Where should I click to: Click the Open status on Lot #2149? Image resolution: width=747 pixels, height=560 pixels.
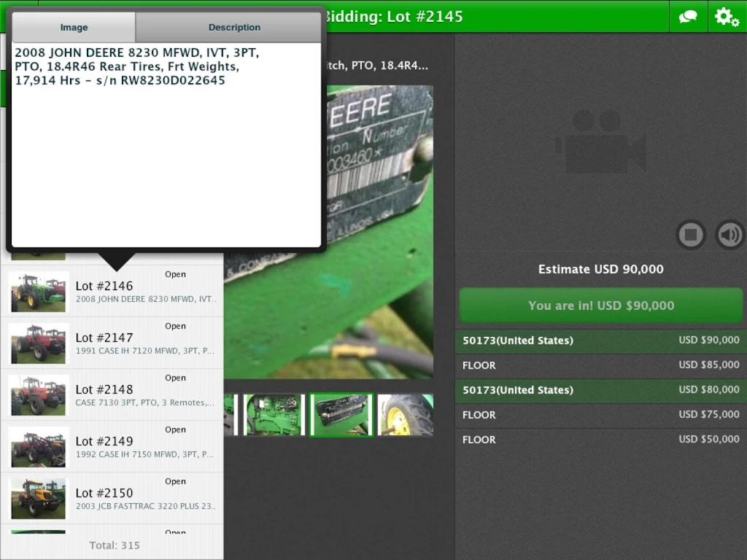tap(175, 430)
